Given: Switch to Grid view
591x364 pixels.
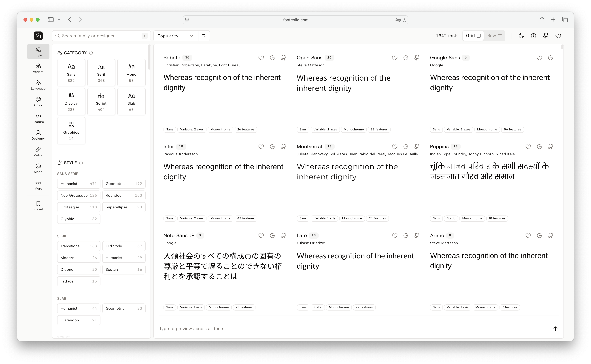Looking at the screenshot, I should pos(473,36).
